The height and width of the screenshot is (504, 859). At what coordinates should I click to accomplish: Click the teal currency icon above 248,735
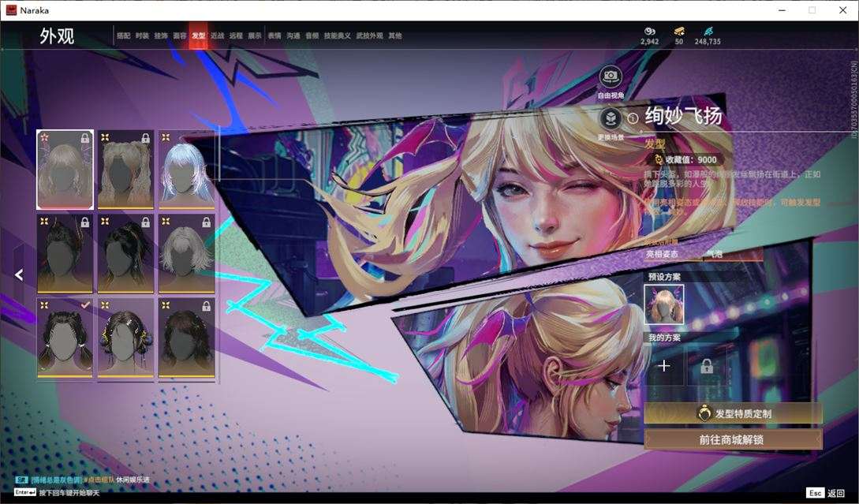pos(708,32)
